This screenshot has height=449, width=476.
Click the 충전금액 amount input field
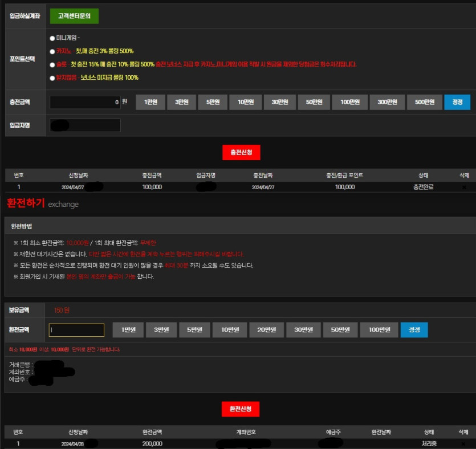(85, 103)
